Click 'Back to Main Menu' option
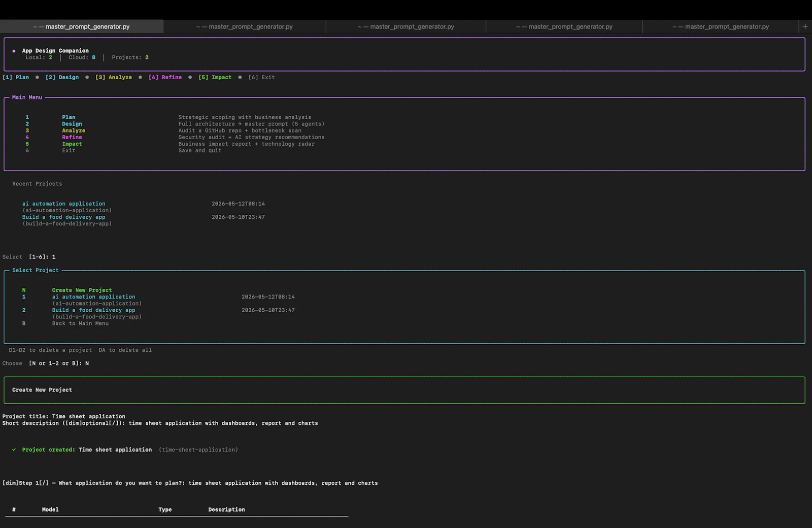This screenshot has height=528, width=812. (x=80, y=323)
